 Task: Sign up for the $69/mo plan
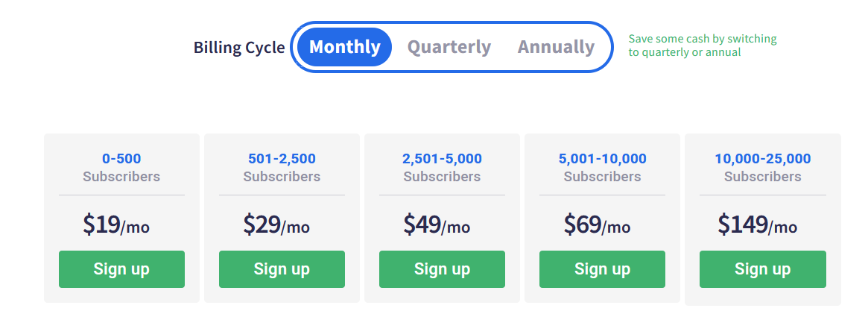pos(602,269)
